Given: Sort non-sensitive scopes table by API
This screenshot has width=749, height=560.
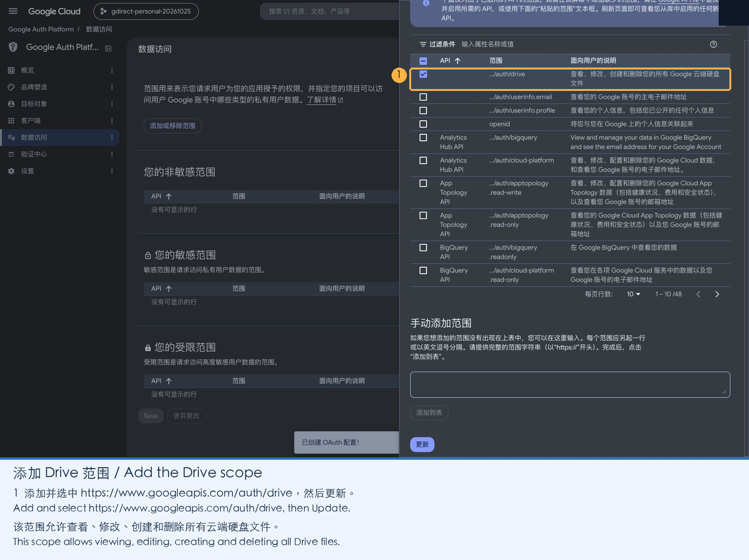Looking at the screenshot, I should [x=169, y=196].
